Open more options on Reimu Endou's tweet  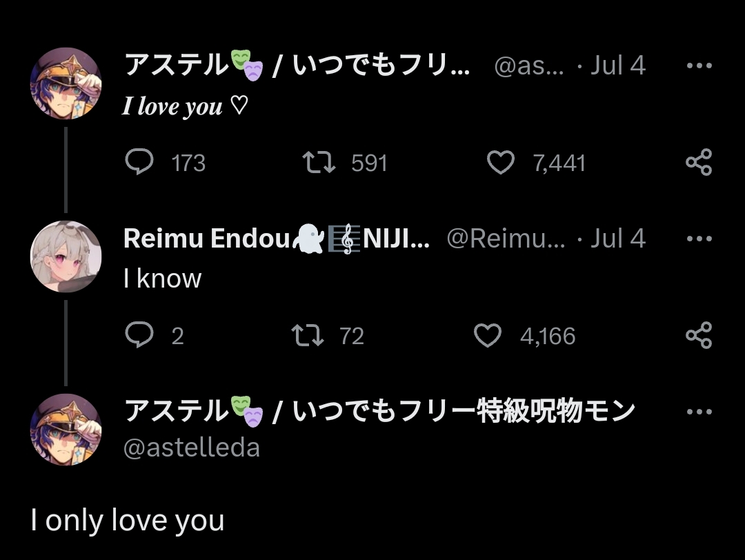pyautogui.click(x=699, y=239)
